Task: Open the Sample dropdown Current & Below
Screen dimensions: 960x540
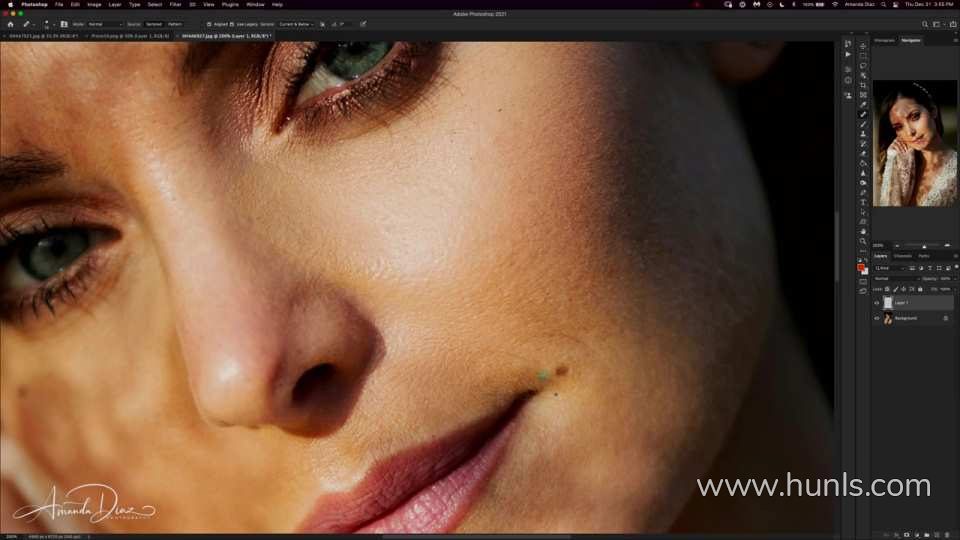Action: pyautogui.click(x=296, y=24)
